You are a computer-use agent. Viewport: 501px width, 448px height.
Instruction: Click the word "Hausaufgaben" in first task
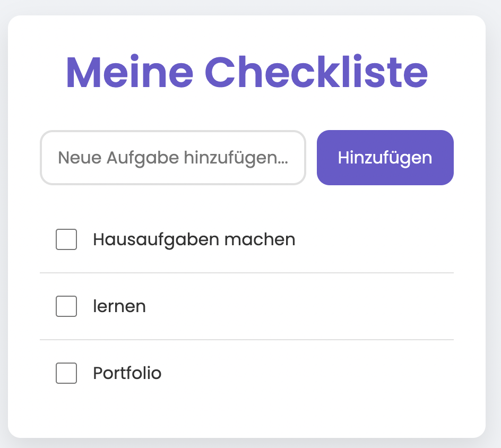(x=156, y=239)
